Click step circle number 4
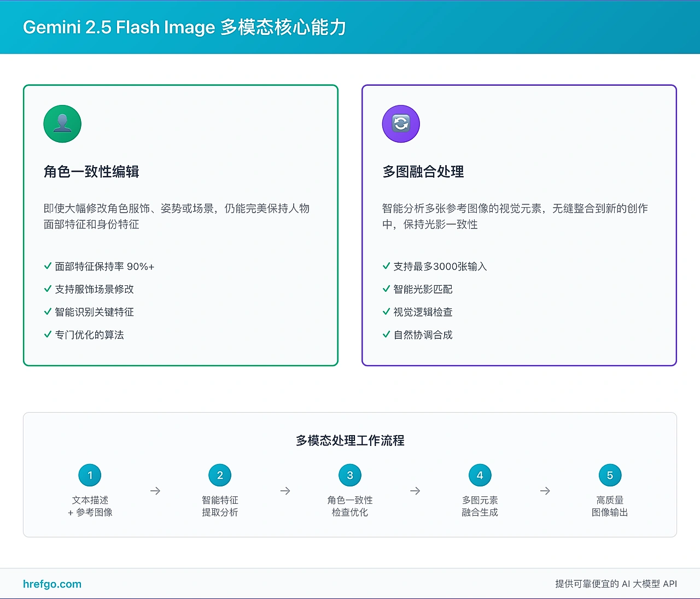 [480, 475]
